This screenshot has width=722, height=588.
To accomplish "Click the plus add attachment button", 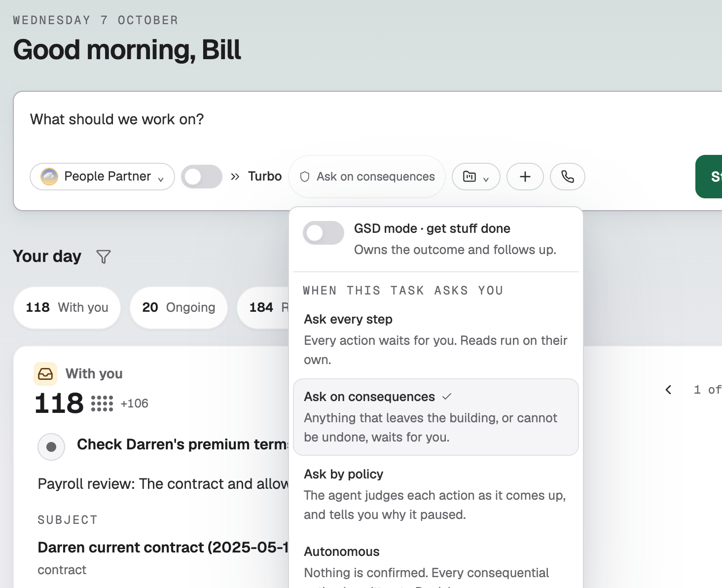I will click(x=525, y=177).
